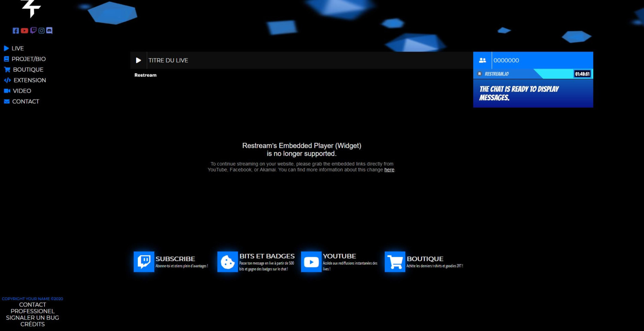Open the CRÉDITS footer link
This screenshot has width=644, height=331.
(33, 324)
